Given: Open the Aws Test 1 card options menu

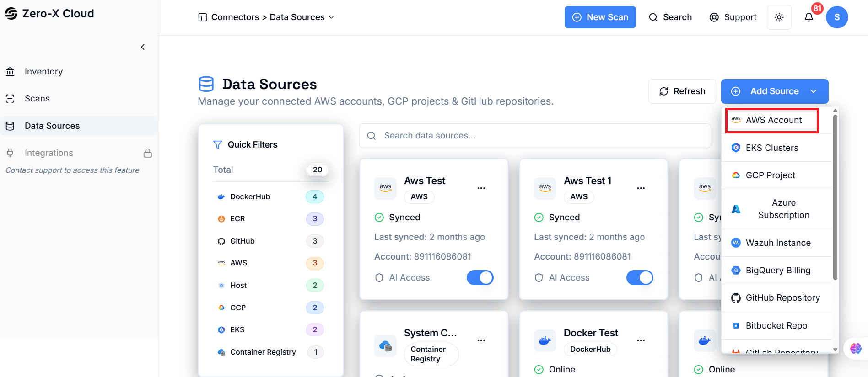Looking at the screenshot, I should tap(641, 188).
